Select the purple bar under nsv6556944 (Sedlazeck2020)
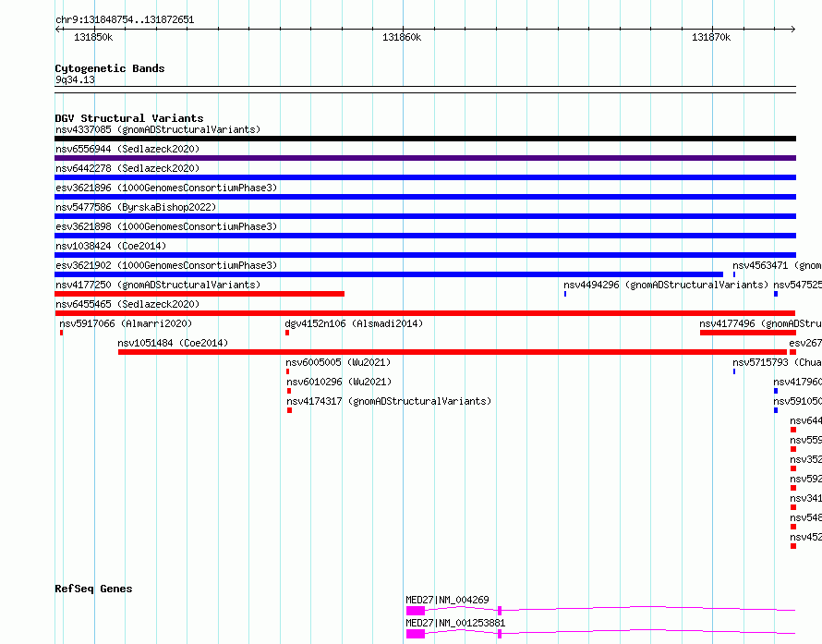Screen dimensions: 822x644 point(425,158)
